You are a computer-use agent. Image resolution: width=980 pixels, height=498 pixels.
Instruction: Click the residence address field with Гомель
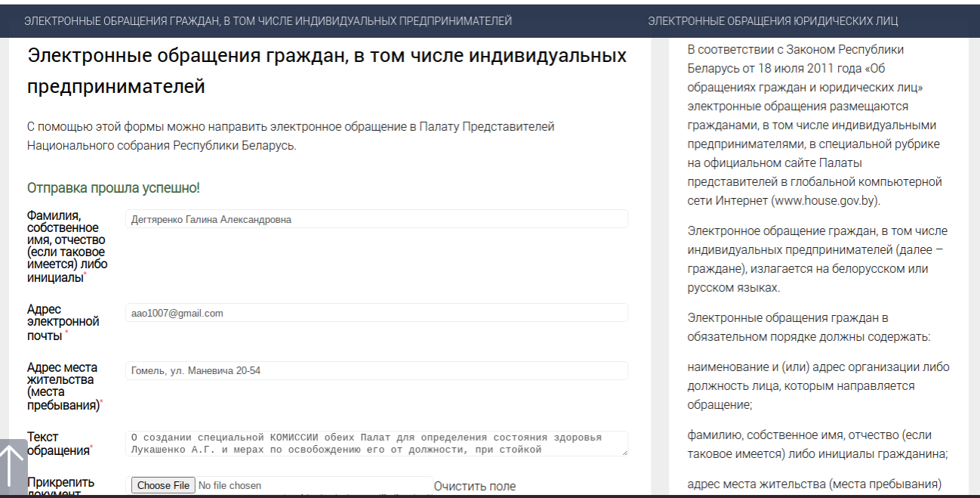click(x=376, y=370)
